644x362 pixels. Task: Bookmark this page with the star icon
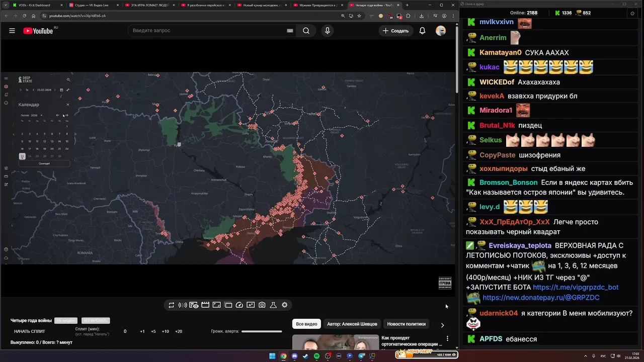(x=359, y=16)
